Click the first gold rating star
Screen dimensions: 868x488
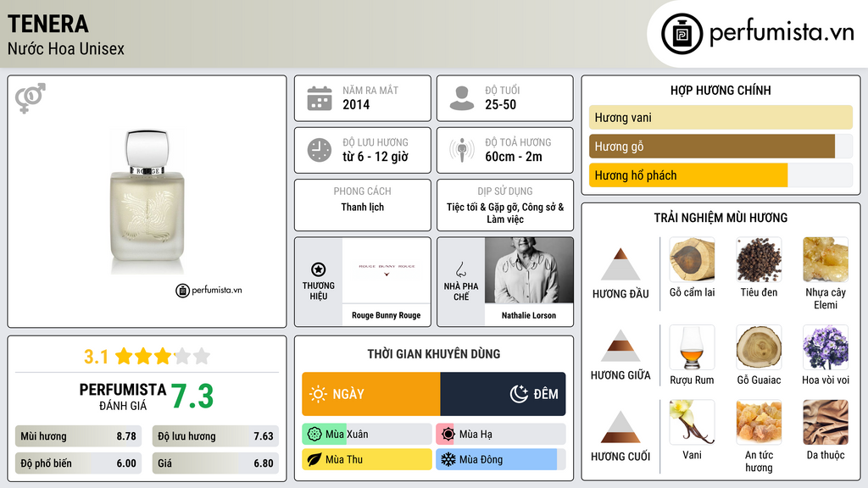(x=124, y=356)
